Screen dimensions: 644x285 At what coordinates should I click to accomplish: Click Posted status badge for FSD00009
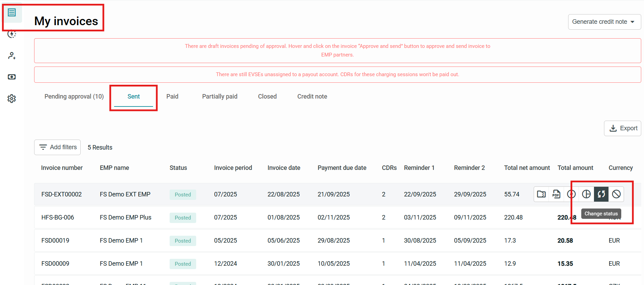(183, 264)
